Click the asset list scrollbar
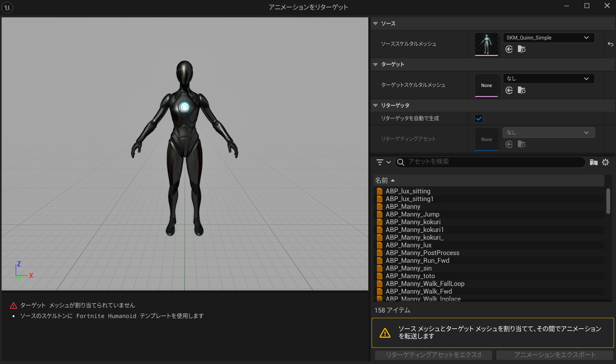Screen dimensions: 616x364 click(x=608, y=201)
